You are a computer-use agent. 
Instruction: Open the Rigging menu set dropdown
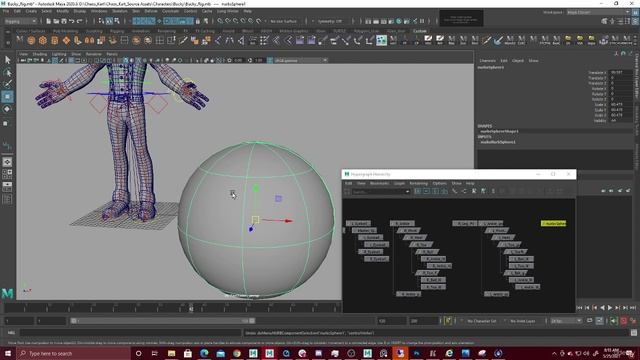[20, 21]
